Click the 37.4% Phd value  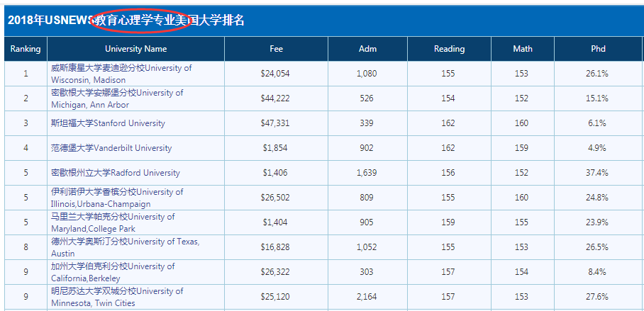(x=597, y=173)
